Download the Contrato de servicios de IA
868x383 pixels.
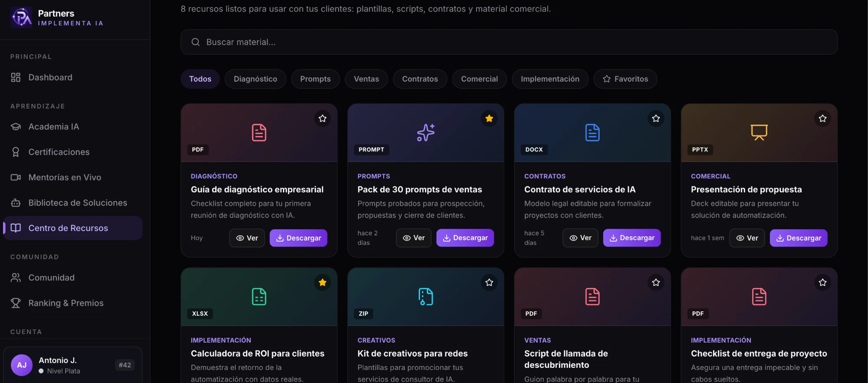pos(632,238)
